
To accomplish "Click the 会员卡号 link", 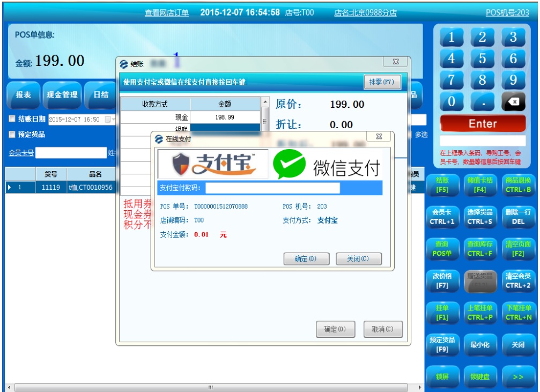I will [x=21, y=153].
